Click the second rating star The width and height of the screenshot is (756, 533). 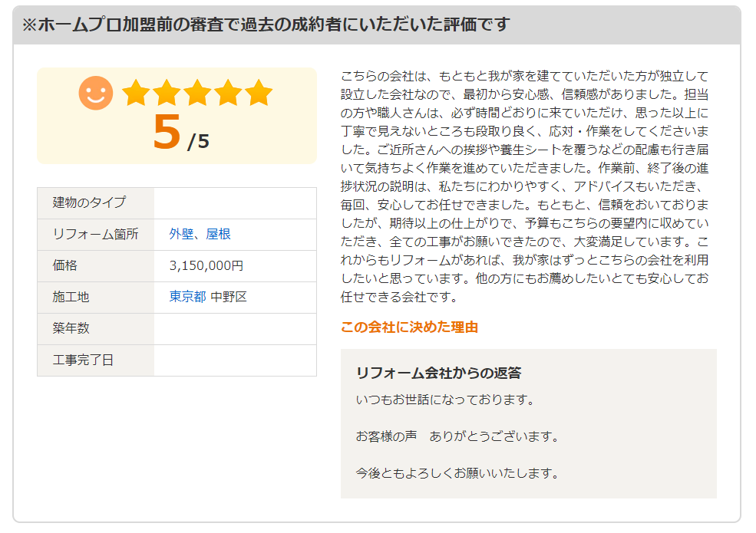point(167,93)
